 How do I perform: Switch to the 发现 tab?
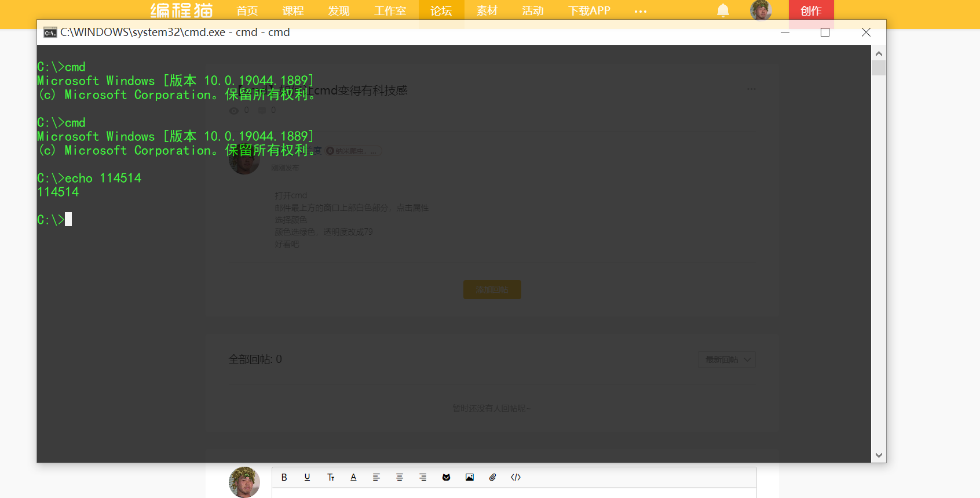pyautogui.click(x=339, y=11)
